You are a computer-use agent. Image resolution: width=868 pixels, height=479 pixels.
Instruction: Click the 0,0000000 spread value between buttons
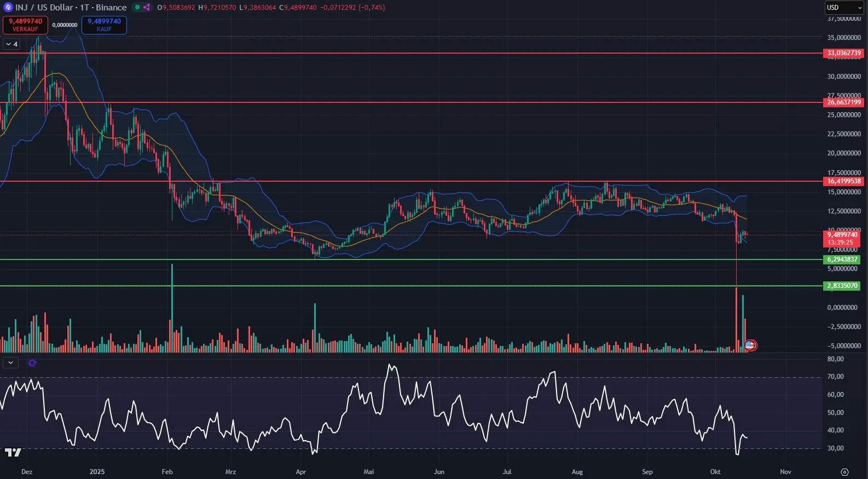65,25
